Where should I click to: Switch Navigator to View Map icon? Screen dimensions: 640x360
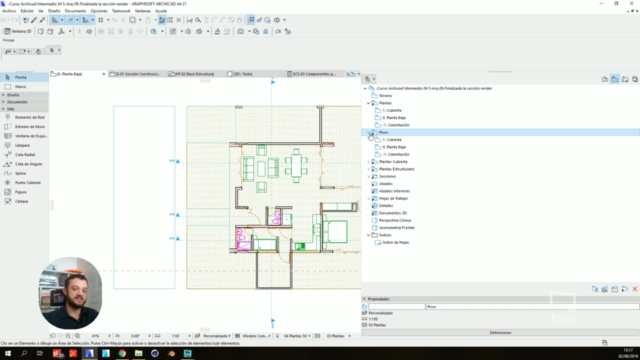615,79
